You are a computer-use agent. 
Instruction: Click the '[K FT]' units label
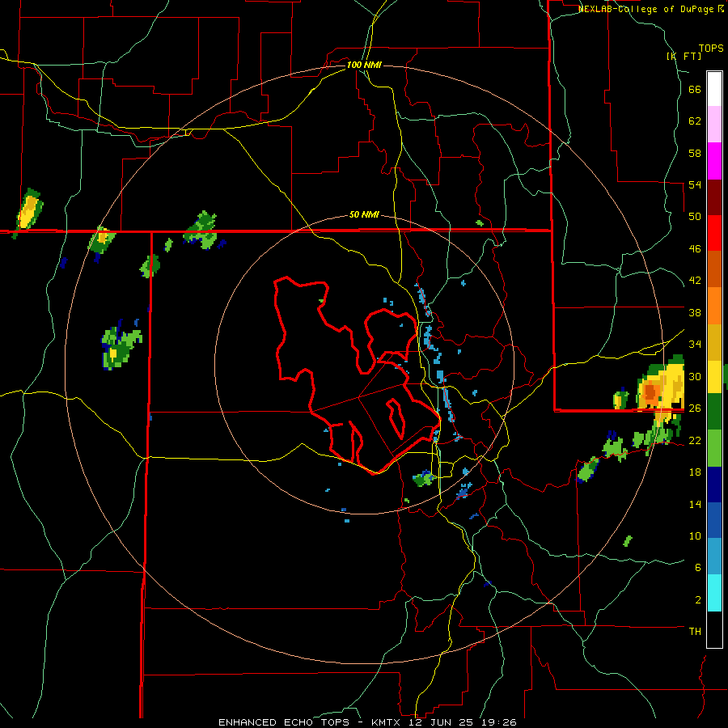pos(684,57)
